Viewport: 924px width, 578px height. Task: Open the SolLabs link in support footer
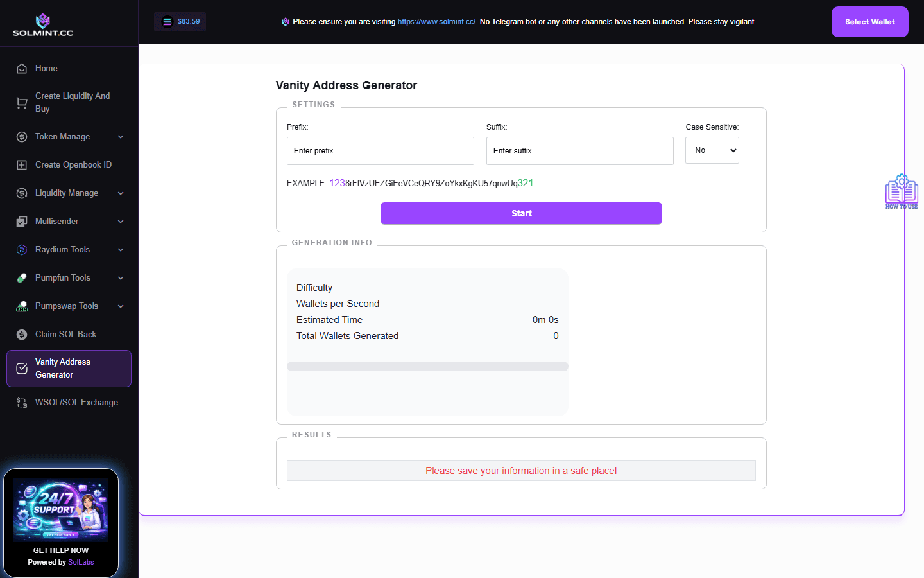pos(80,561)
